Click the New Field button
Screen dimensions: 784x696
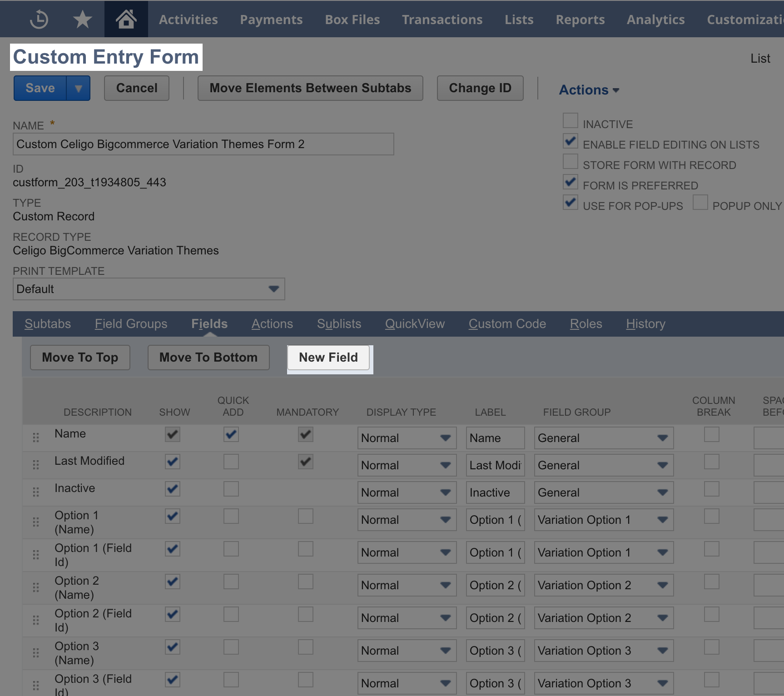click(328, 358)
